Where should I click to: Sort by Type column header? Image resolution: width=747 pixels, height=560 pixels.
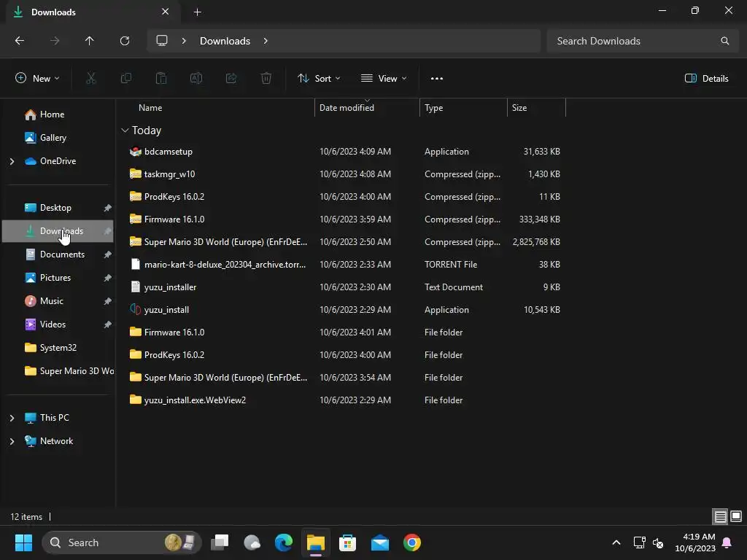pos(433,108)
